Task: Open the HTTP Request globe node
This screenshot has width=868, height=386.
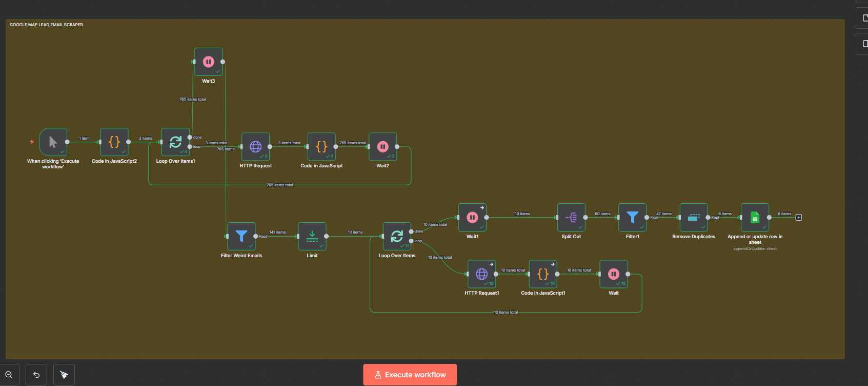Action: 255,147
